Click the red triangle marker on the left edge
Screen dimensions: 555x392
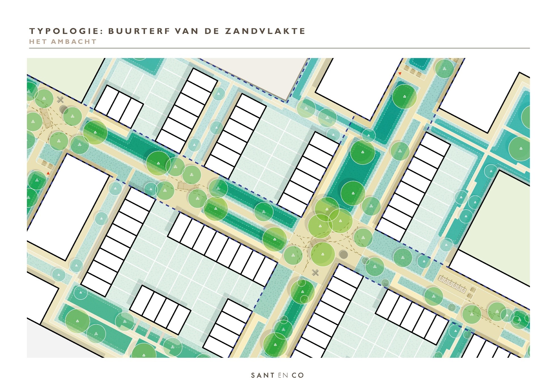click(x=48, y=173)
